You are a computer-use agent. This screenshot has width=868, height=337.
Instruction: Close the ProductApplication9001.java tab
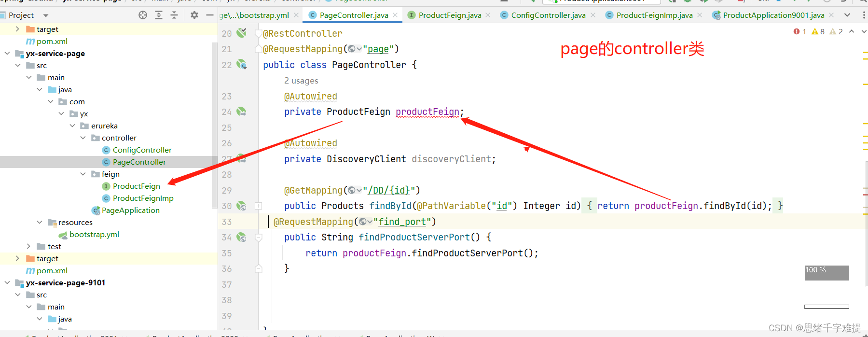[831, 15]
